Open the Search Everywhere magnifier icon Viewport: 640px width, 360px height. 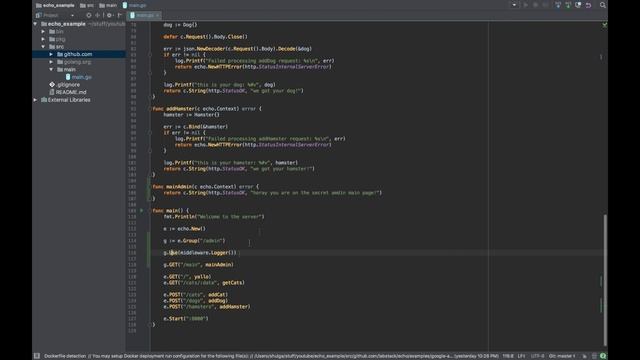click(x=602, y=5)
